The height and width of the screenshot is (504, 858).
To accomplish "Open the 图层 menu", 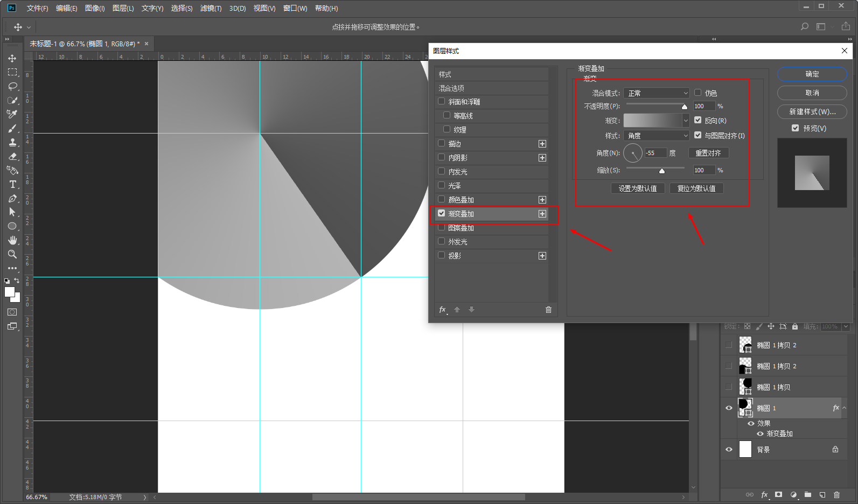I will click(x=123, y=9).
